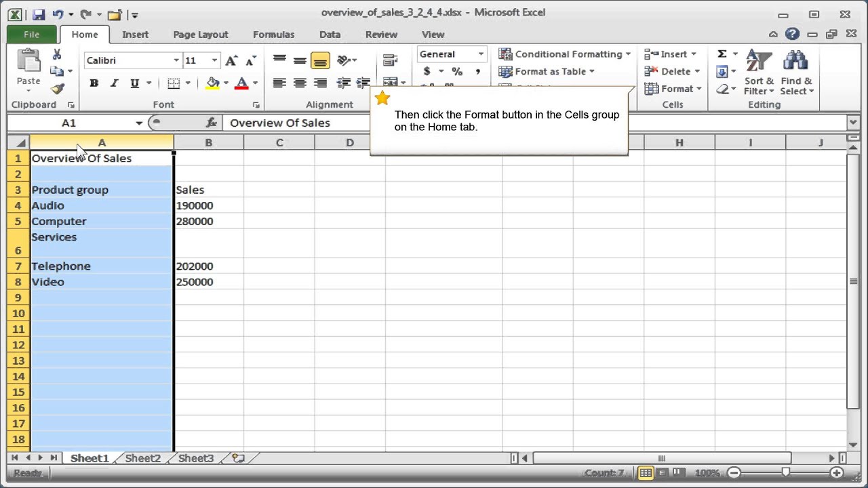
Task: Decrease font size with Shrink Font icon
Action: 250,60
